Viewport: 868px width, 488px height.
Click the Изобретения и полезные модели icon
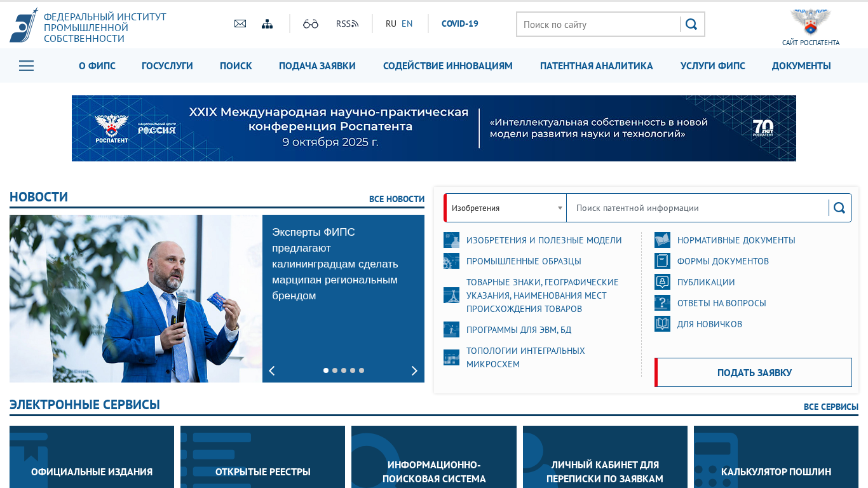tap(451, 240)
